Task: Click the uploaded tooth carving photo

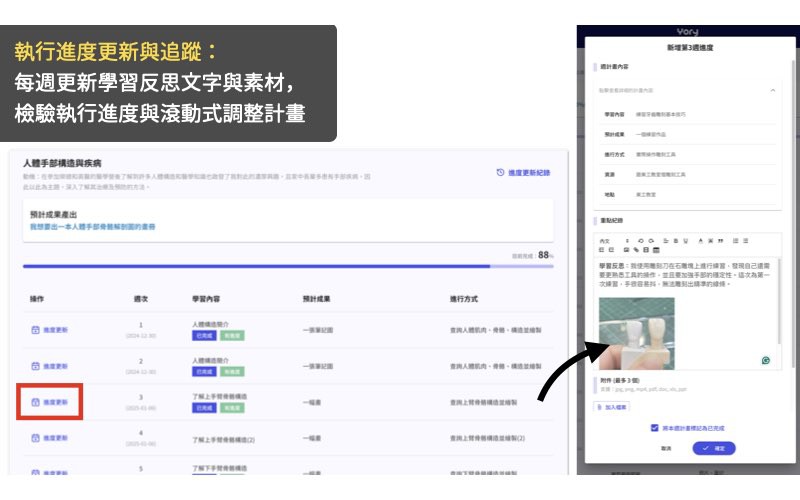Action: click(x=636, y=331)
